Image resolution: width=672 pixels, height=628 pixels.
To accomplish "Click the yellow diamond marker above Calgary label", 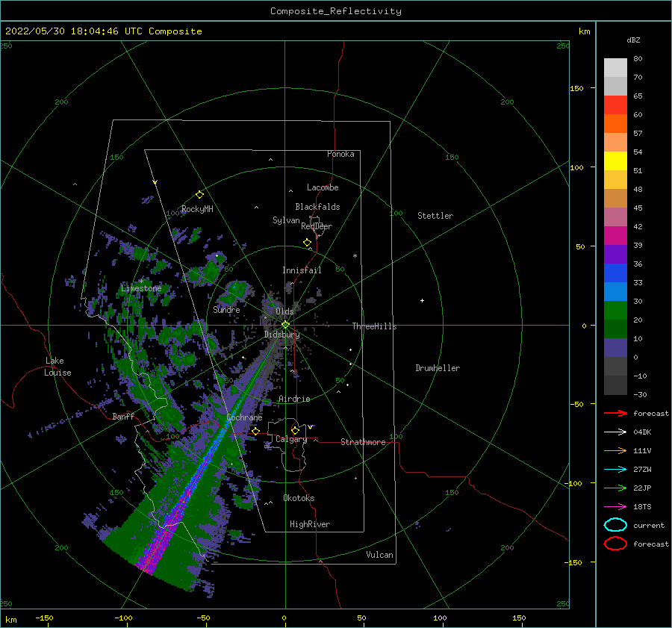I will click(295, 430).
